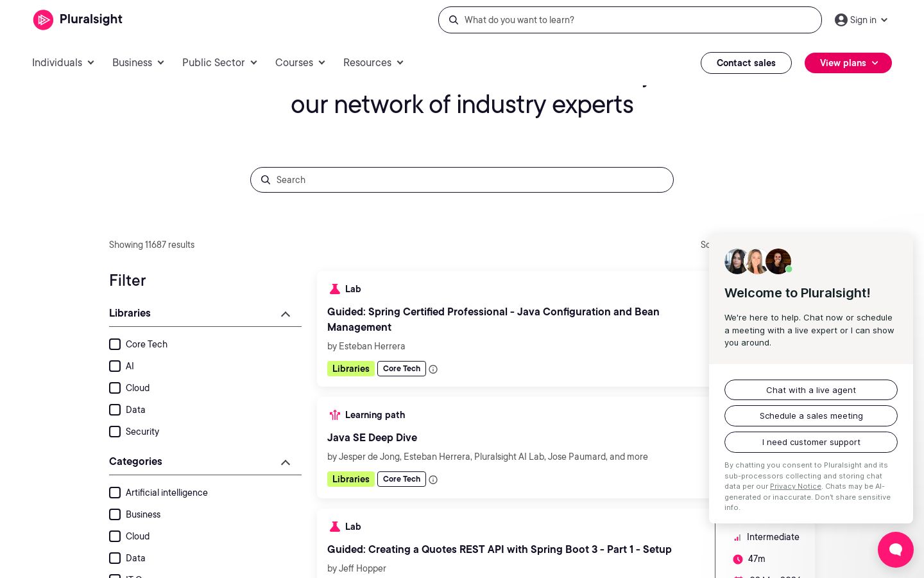The height and width of the screenshot is (578, 924).
Task: Click the Contact sales button
Action: [746, 63]
